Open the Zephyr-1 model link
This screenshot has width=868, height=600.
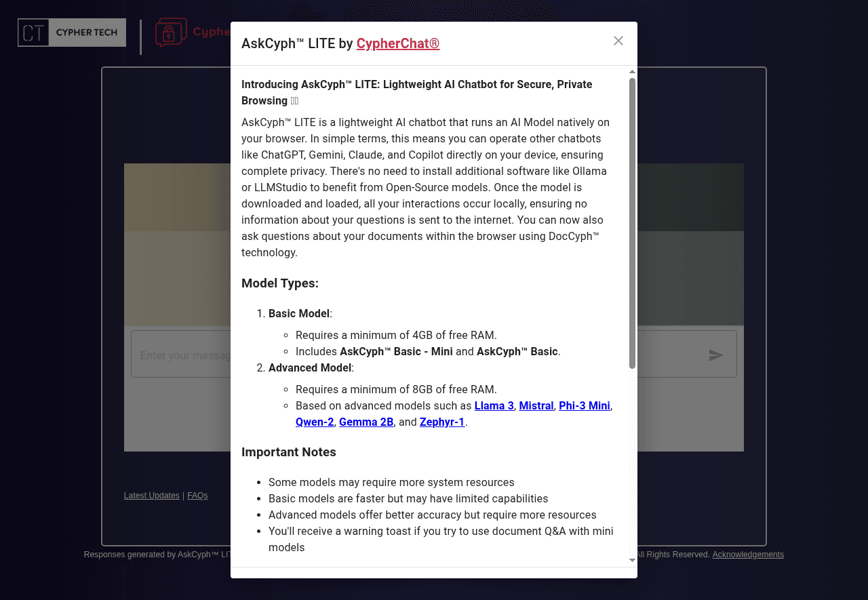point(441,422)
